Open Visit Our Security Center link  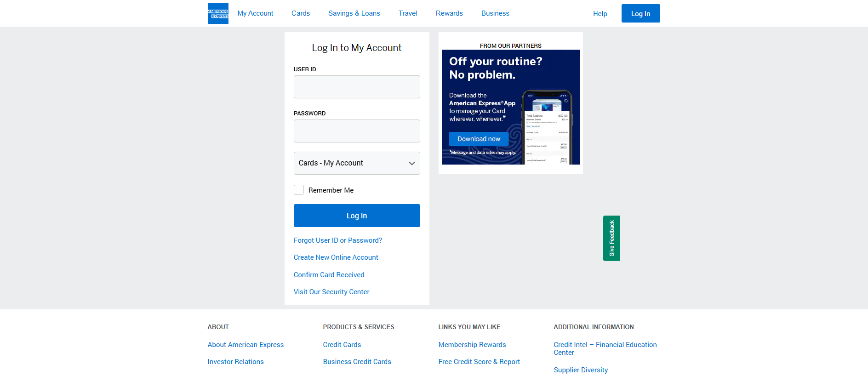[x=331, y=292]
